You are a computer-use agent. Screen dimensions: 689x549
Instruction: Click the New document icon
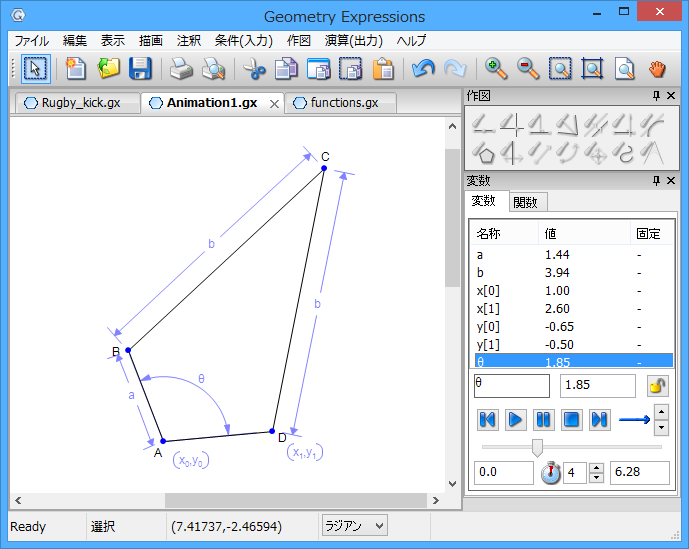pyautogui.click(x=76, y=68)
